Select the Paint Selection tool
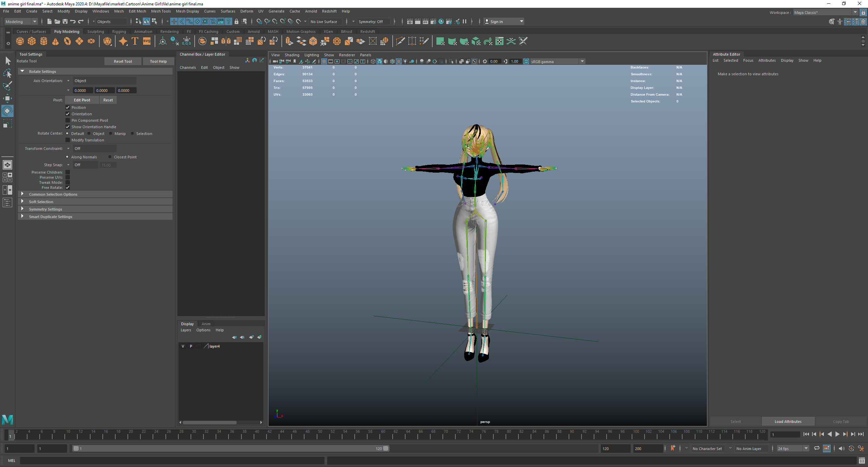The image size is (868, 467). click(x=7, y=86)
